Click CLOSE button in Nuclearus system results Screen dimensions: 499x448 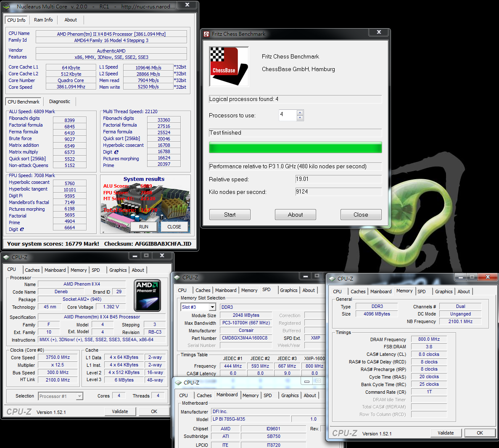(174, 227)
